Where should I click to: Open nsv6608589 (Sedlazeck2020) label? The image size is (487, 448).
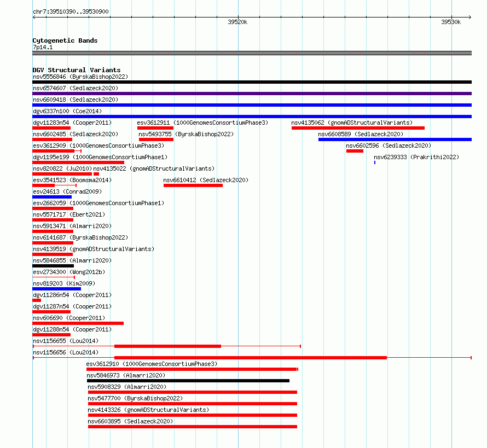coord(361,134)
